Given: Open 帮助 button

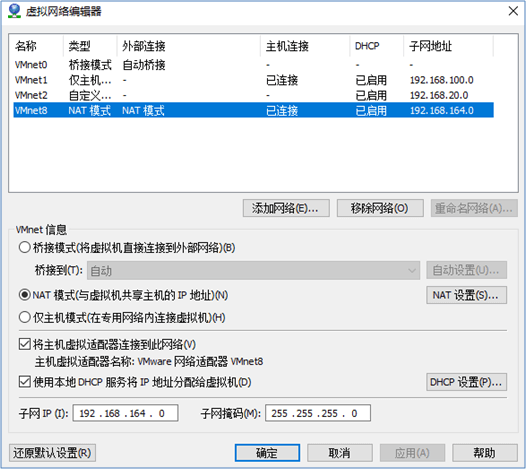Looking at the screenshot, I should (485, 453).
